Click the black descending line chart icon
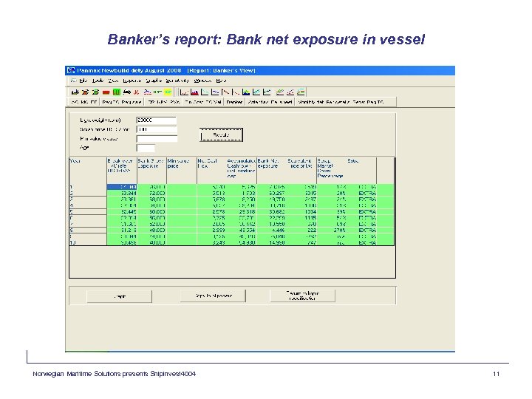The image size is (532, 399). click(225, 92)
